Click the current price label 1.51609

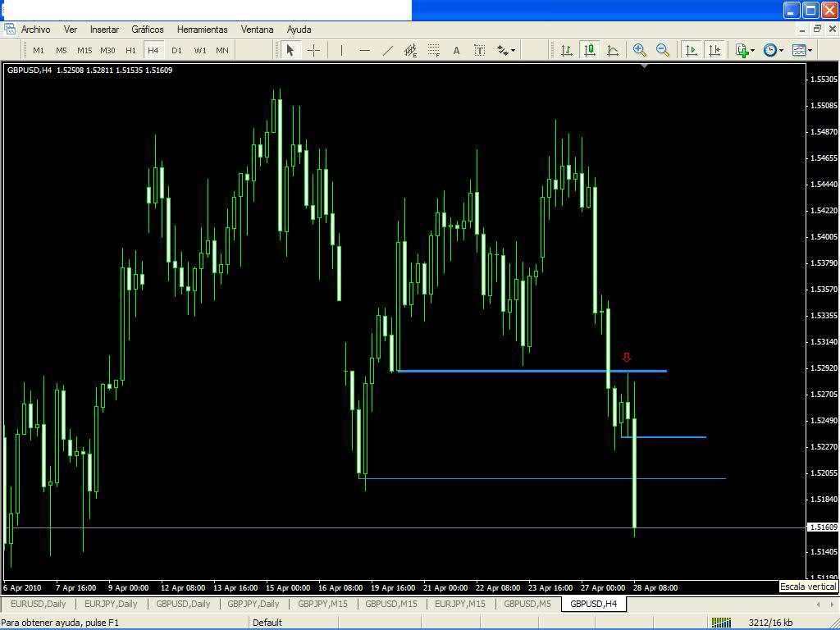(824, 527)
